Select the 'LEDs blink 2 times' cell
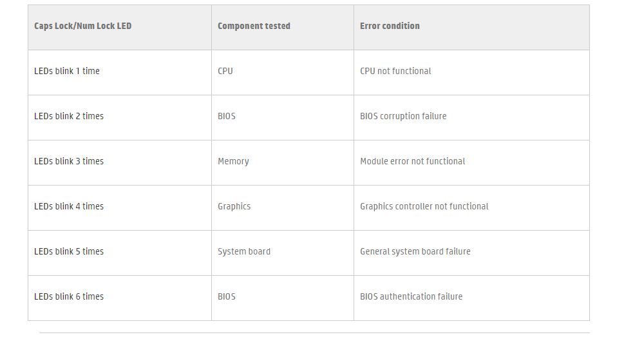644x337 pixels. point(69,116)
